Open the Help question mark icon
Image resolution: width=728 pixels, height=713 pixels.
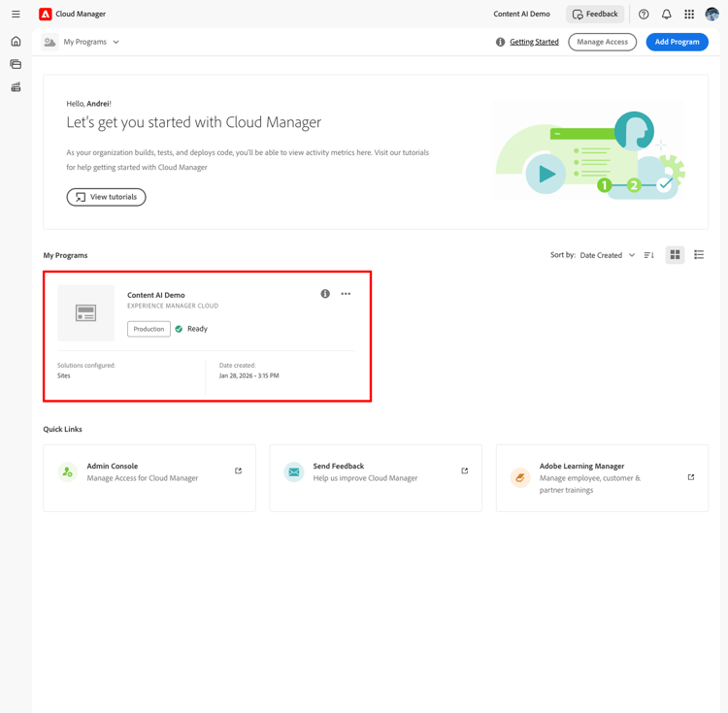click(644, 15)
